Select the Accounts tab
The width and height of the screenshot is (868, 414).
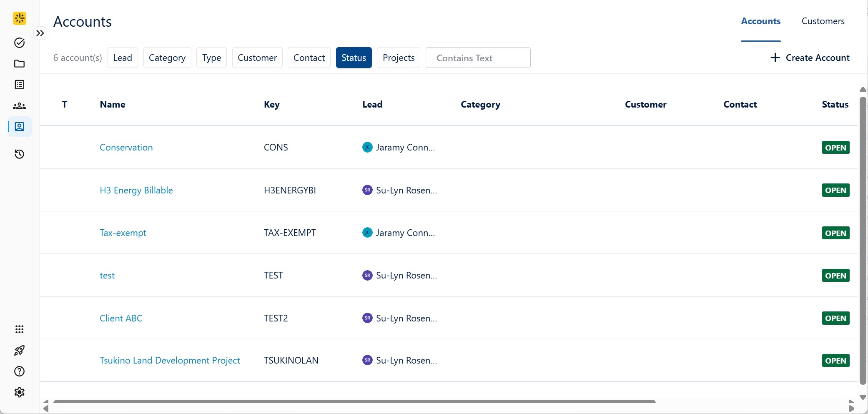[x=760, y=21]
